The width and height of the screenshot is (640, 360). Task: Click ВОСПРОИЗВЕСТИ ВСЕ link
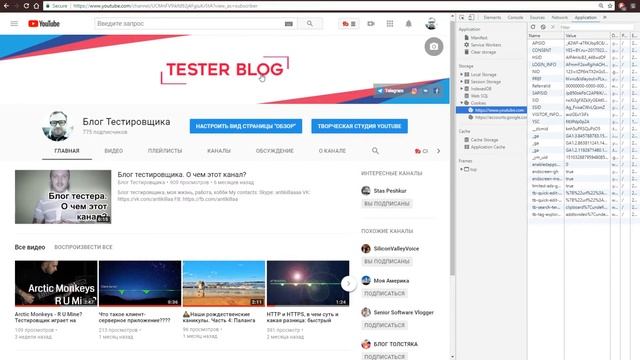point(83,247)
